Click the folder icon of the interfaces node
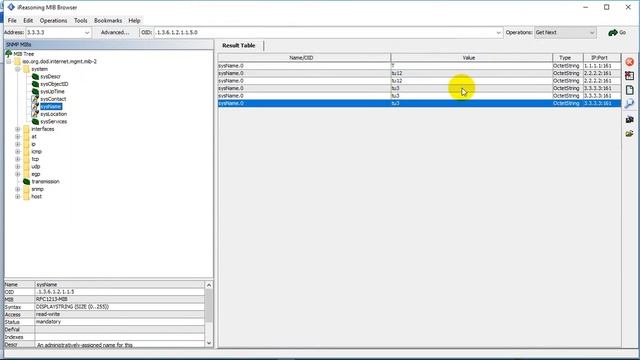The image size is (640, 360). (x=27, y=129)
